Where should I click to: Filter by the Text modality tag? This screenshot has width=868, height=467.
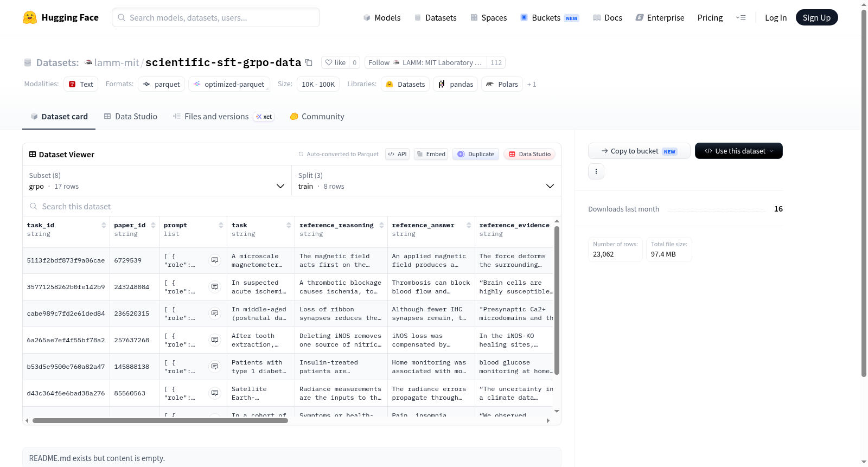(x=81, y=84)
